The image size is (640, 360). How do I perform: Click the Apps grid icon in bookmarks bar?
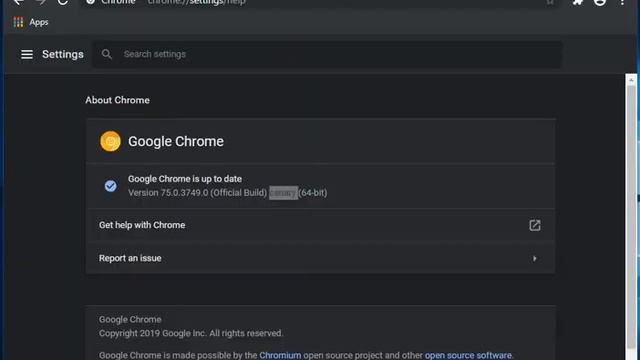coord(18,22)
